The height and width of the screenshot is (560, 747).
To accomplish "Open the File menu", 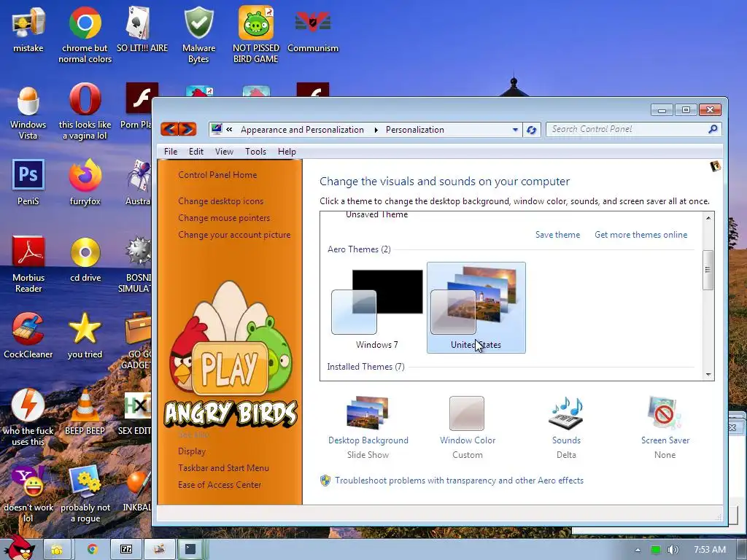I will tap(171, 152).
